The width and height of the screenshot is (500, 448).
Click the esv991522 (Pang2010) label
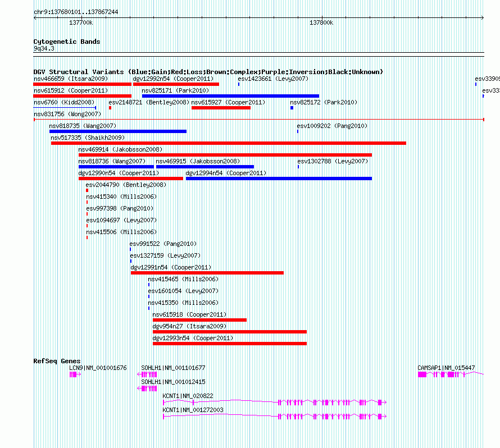point(163,244)
